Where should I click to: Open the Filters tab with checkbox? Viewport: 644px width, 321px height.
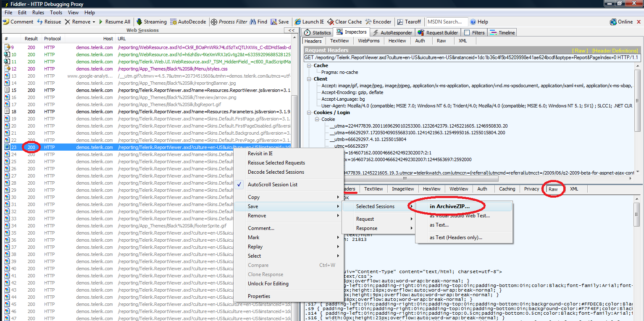(474, 33)
